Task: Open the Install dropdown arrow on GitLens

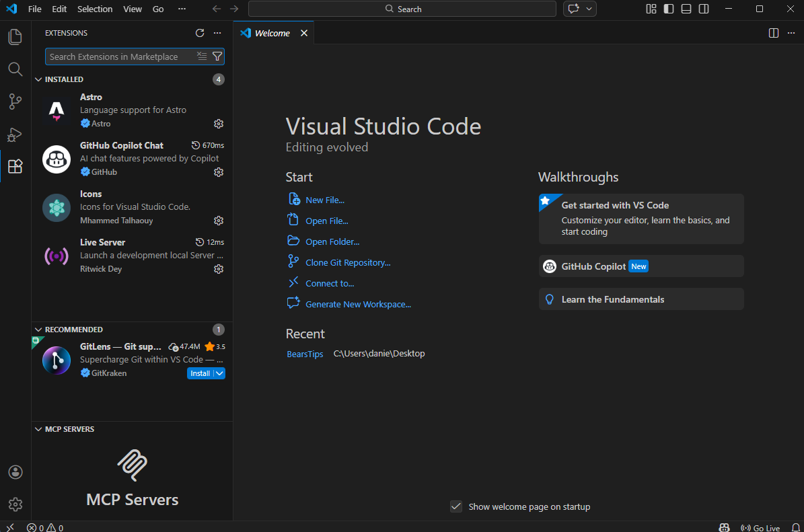Action: tap(219, 373)
